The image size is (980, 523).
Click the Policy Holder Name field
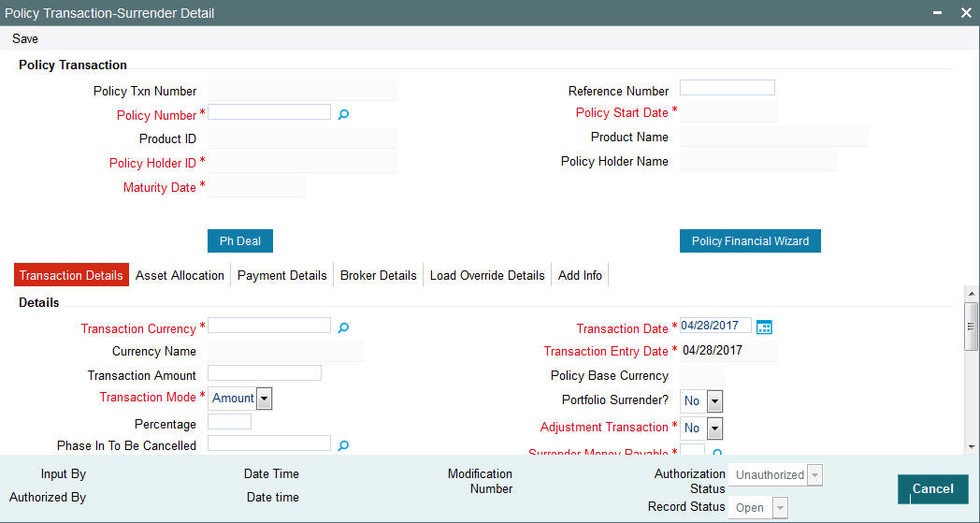758,161
